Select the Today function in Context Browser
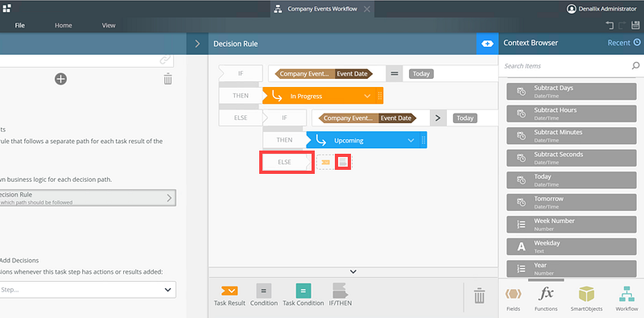The width and height of the screenshot is (644, 318). 572,180
